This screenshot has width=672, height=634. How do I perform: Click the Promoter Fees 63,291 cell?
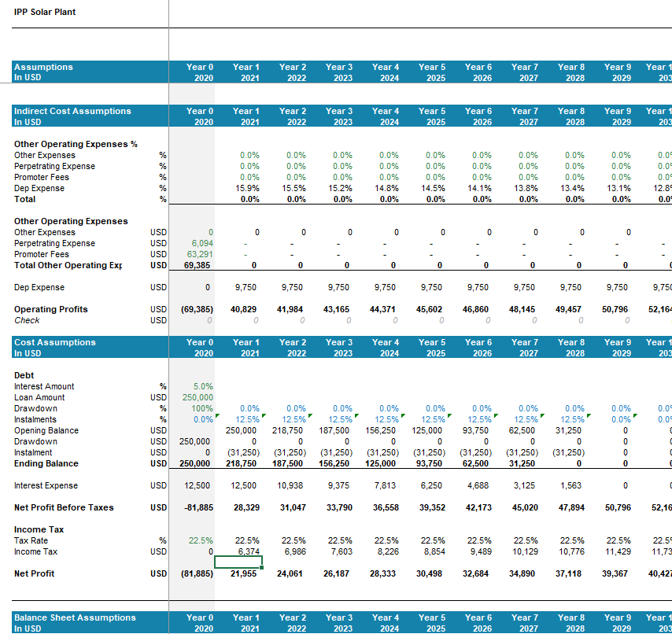[200, 255]
